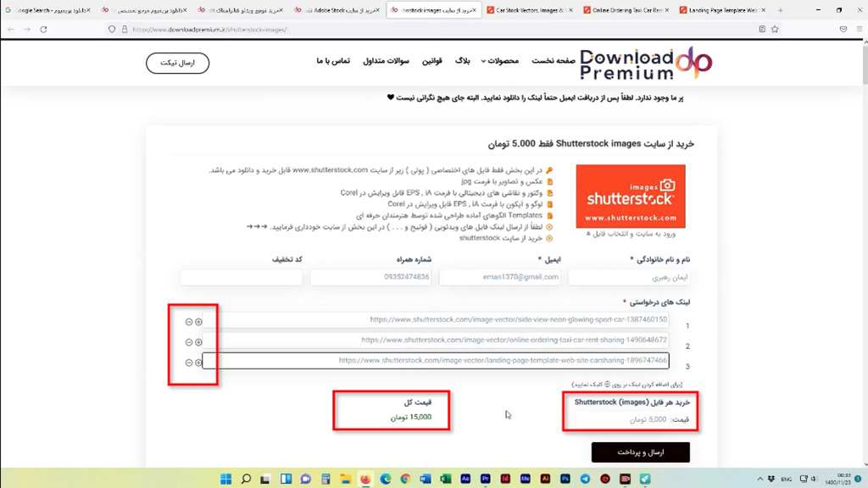The height and width of the screenshot is (488, 868).
Task: Click the shield tracking protection icon
Action: [112, 30]
